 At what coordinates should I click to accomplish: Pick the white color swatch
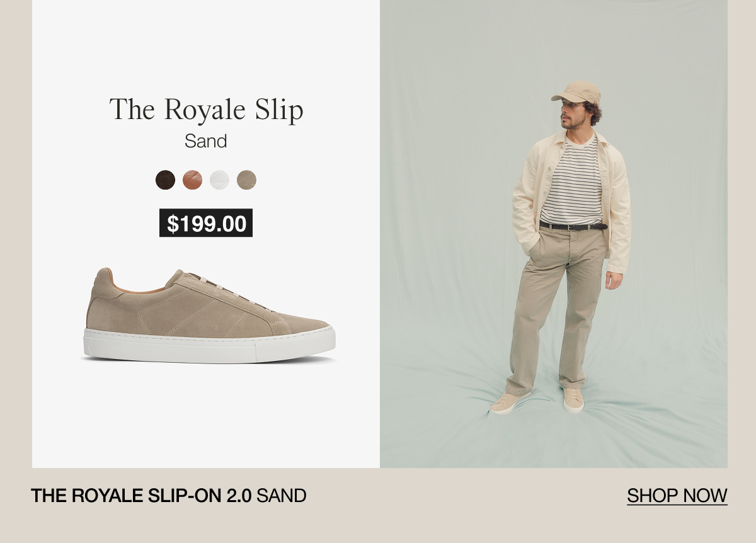219,180
